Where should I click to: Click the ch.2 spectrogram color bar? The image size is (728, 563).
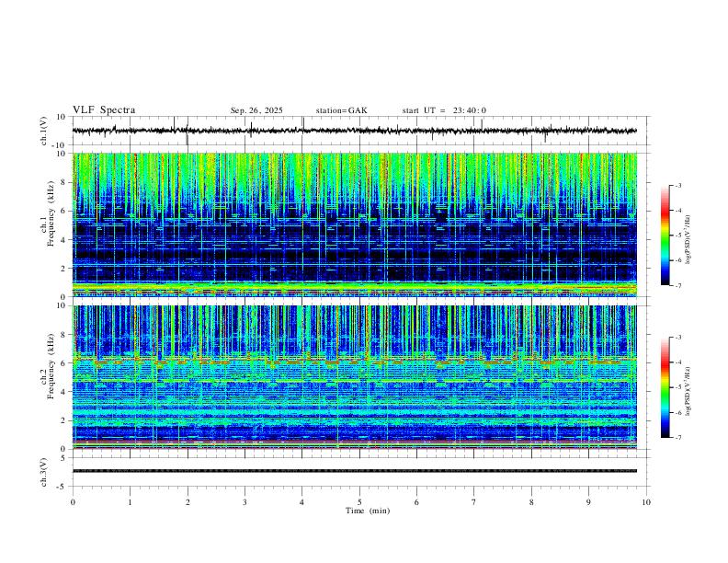pos(665,387)
